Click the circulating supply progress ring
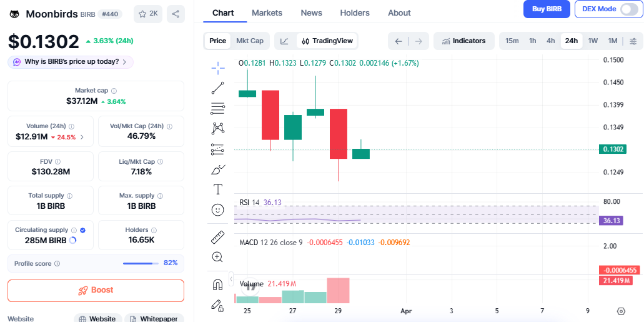Viewport: 644px width, 322px height. [72, 241]
